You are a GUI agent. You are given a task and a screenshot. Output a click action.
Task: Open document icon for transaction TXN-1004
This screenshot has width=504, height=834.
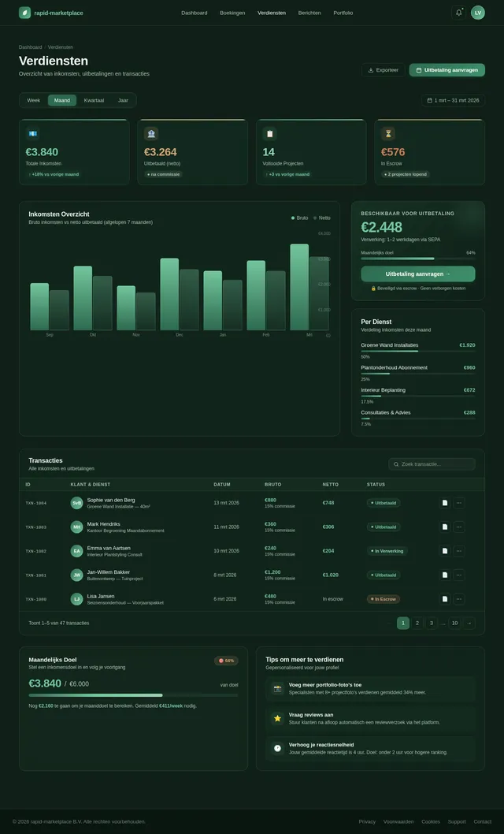coord(445,503)
